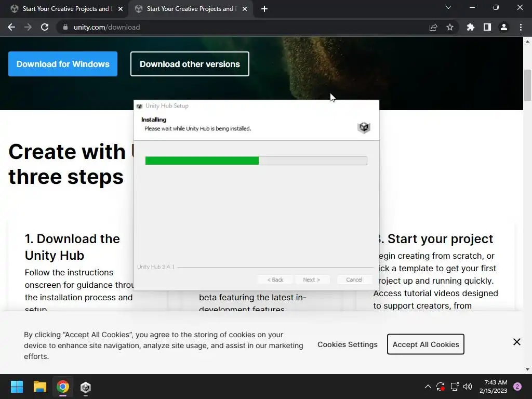Click the "Start your project" heading
Image resolution: width=532 pixels, height=399 pixels.
(440, 239)
